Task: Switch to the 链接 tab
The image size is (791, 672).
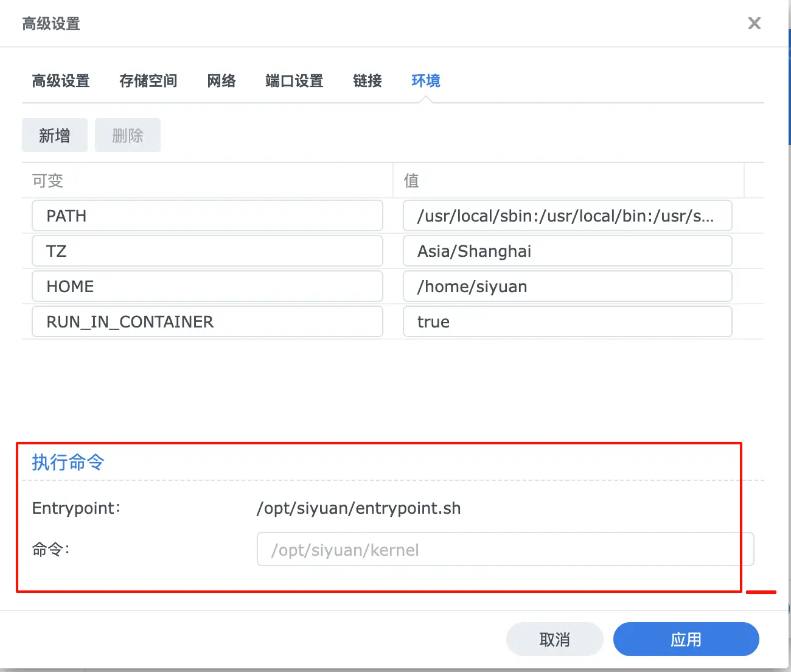Action: pyautogui.click(x=366, y=81)
